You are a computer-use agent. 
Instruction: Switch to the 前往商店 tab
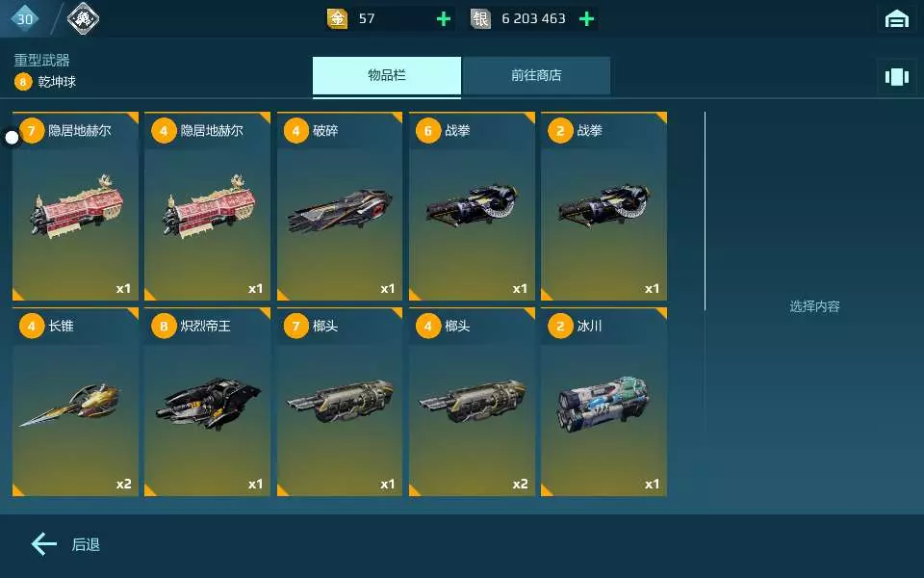[x=536, y=75]
